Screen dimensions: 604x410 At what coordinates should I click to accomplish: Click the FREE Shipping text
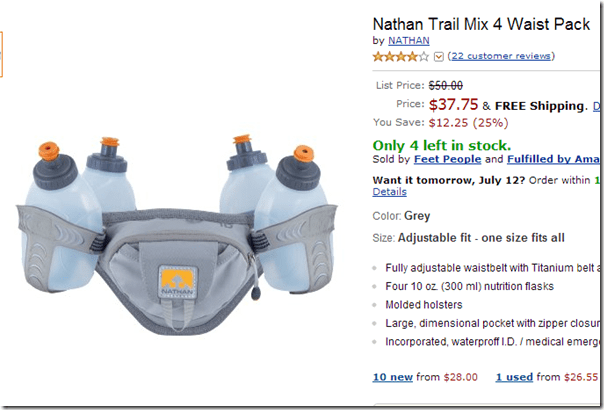539,106
